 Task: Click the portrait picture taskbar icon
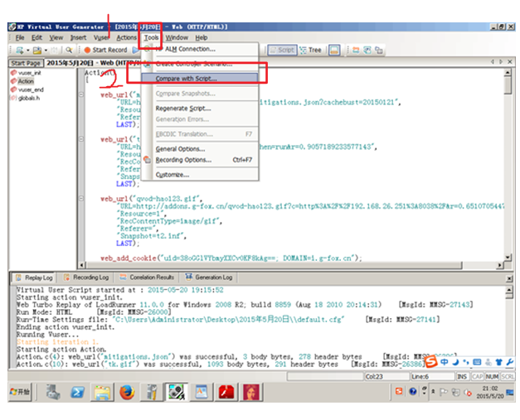(x=250, y=392)
